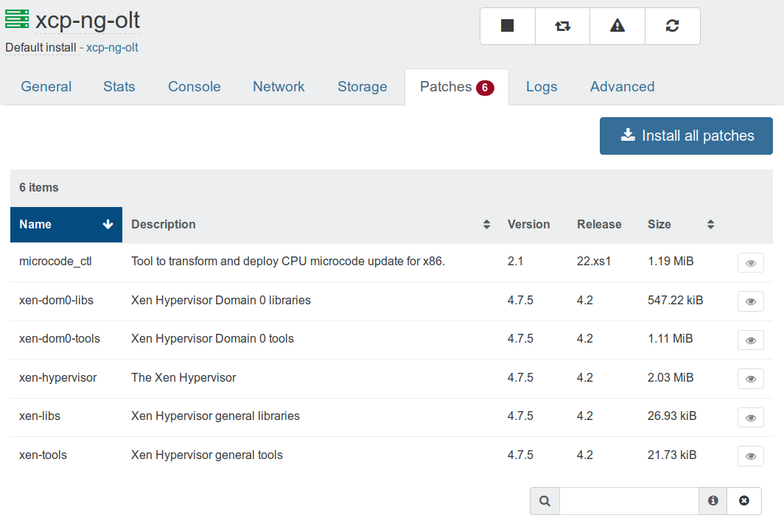View details of xen-libs patch
Viewport: 784px width, 532px height.
pos(751,418)
